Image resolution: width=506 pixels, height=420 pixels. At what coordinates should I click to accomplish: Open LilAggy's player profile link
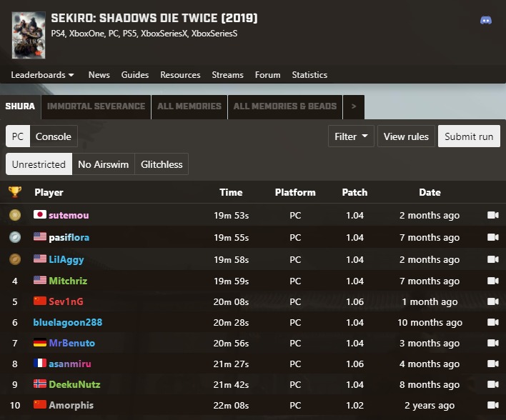tap(66, 259)
